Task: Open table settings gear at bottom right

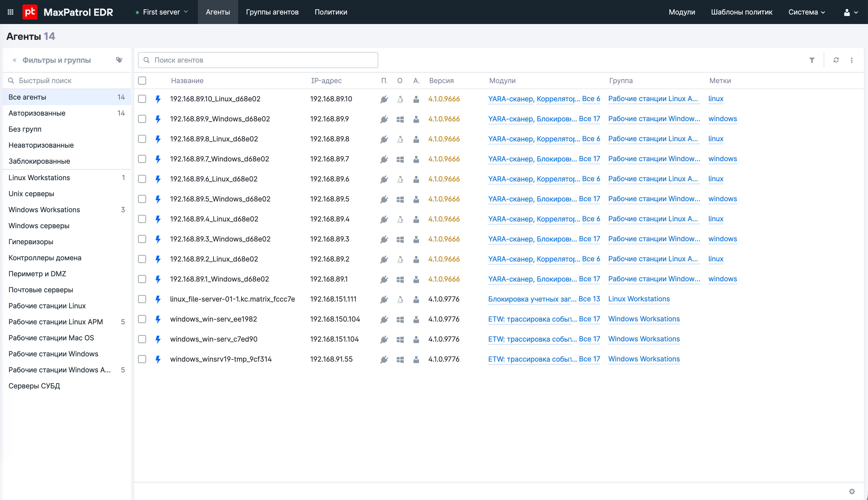Action: pos(852,491)
